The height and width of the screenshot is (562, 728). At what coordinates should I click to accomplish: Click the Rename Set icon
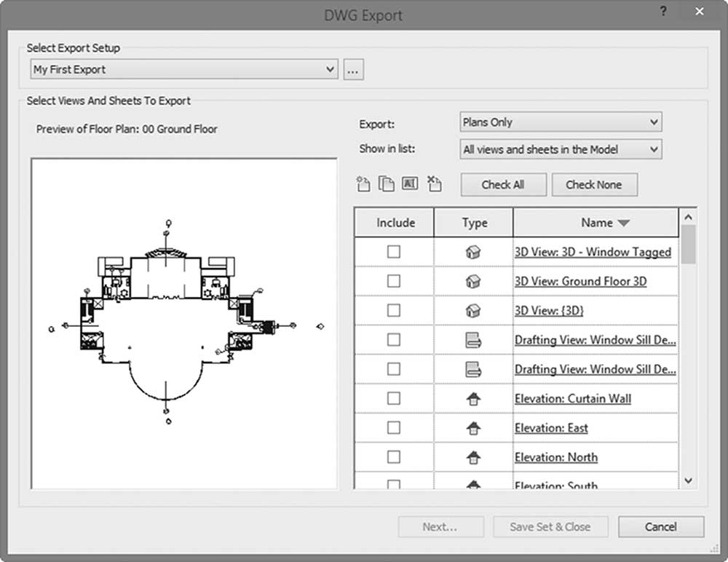[409, 183]
